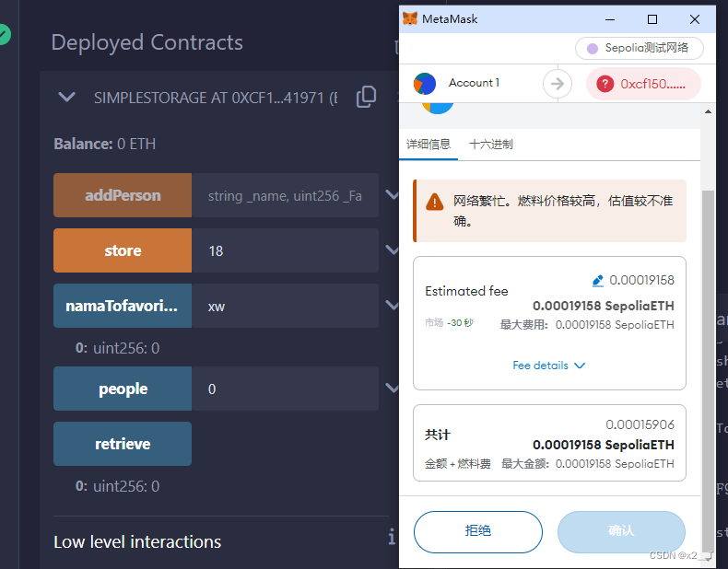Edit the store value field showing 18
The width and height of the screenshot is (728, 569).
click(285, 250)
